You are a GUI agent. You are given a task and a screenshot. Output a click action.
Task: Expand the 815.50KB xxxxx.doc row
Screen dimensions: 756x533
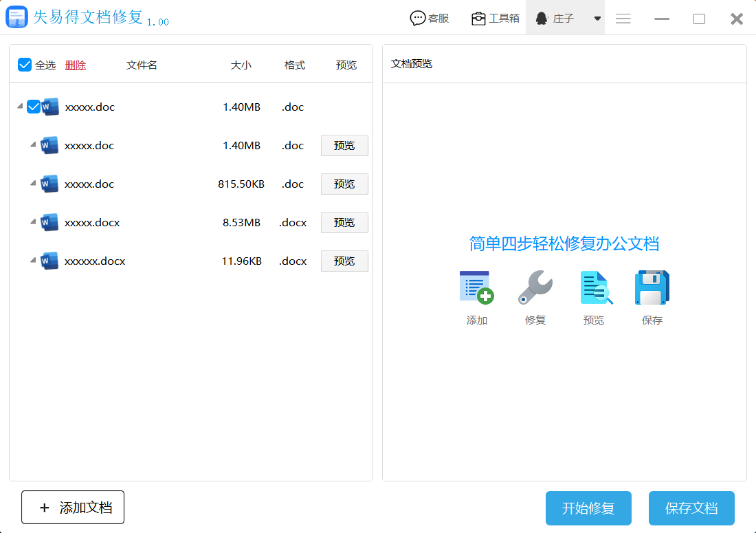(33, 183)
